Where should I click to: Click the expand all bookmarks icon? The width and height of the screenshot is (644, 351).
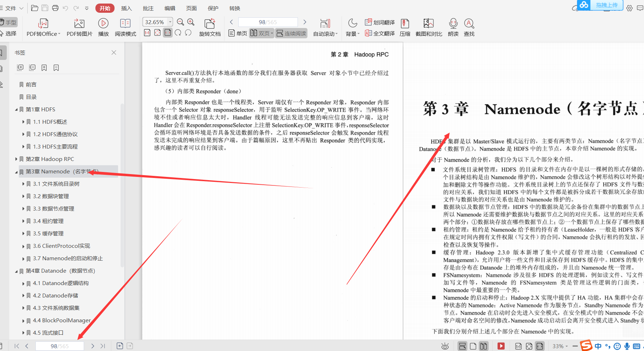pos(20,67)
